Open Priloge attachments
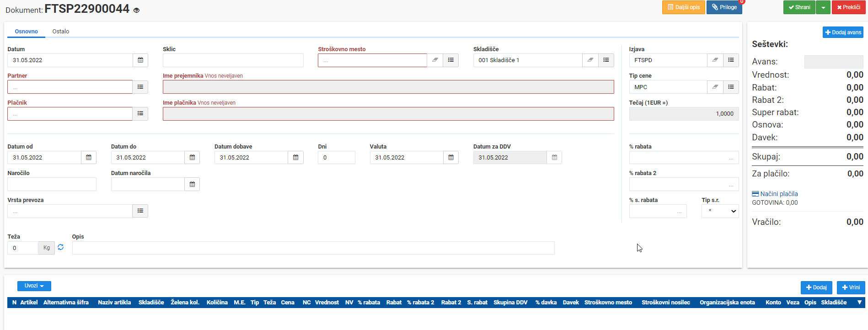This screenshot has height=330, width=868. coord(724,7)
